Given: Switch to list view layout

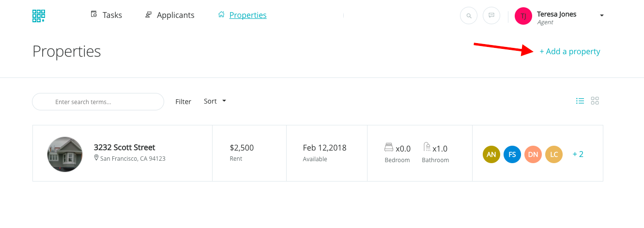Looking at the screenshot, I should click(580, 101).
